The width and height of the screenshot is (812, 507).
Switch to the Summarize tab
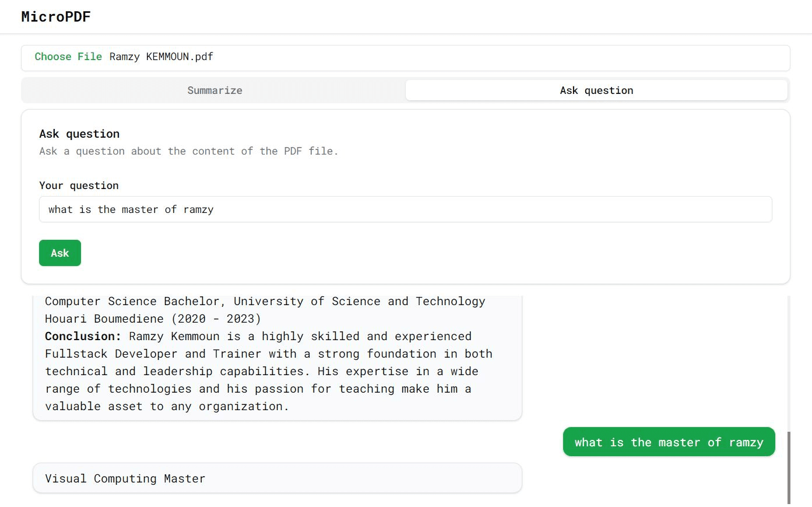215,90
